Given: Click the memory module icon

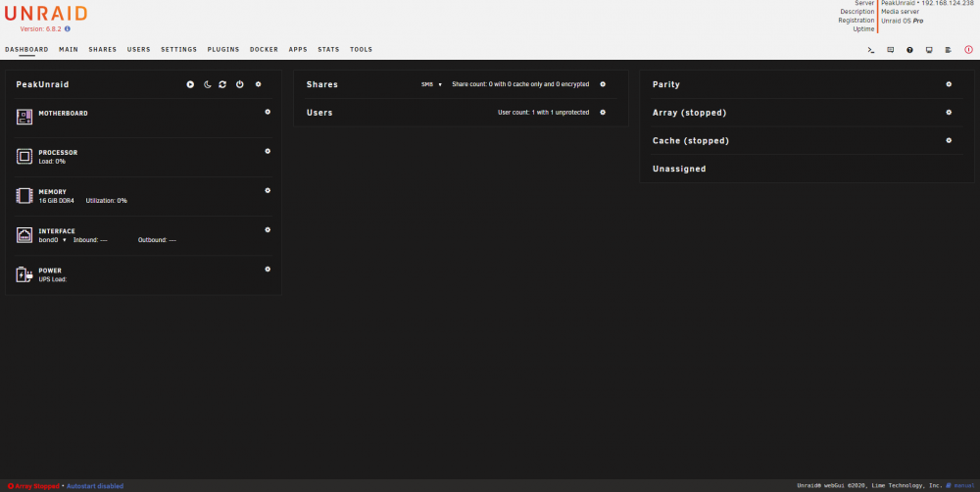Looking at the screenshot, I should [x=24, y=196].
